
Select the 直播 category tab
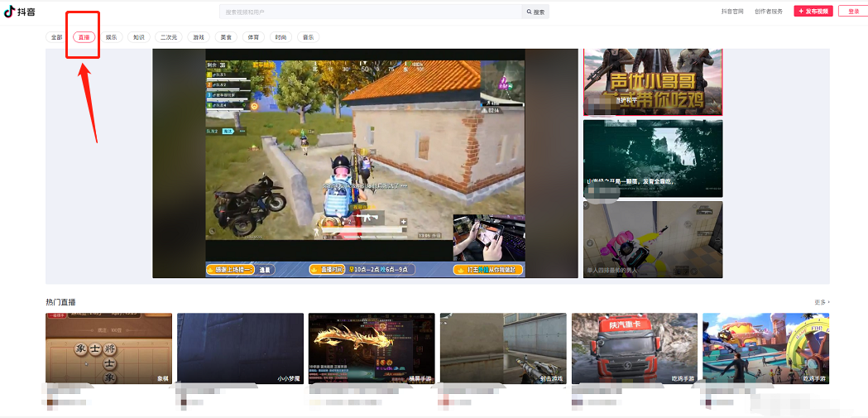(84, 37)
